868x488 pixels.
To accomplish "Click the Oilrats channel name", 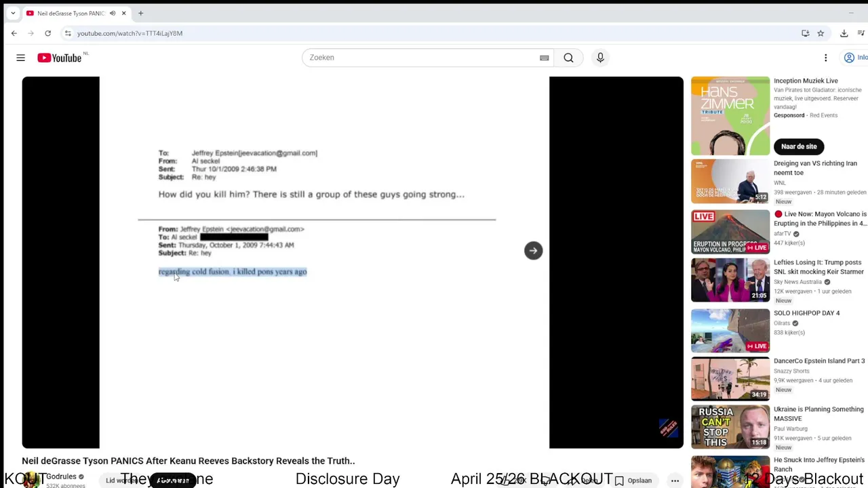I will [782, 323].
